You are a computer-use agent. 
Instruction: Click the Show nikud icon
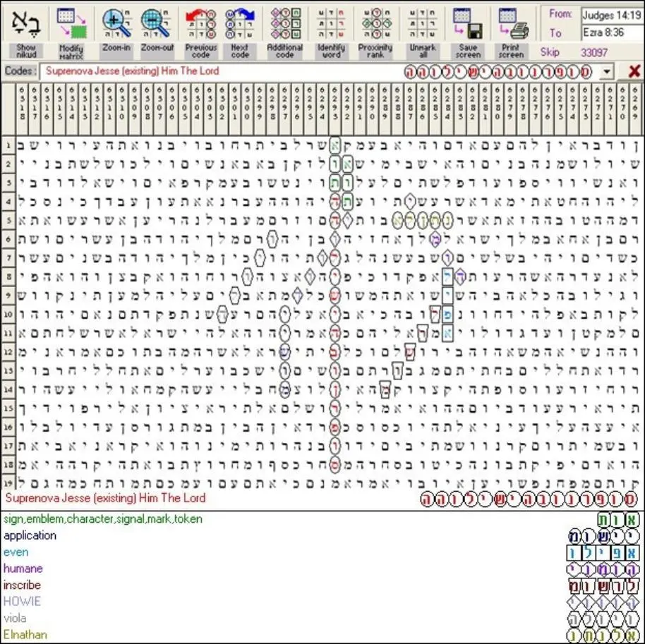[x=26, y=23]
